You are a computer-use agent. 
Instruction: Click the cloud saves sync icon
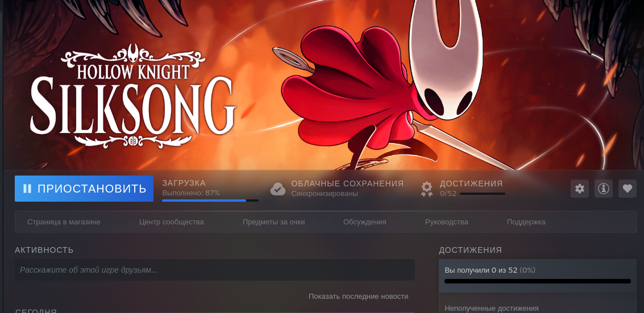click(x=277, y=189)
